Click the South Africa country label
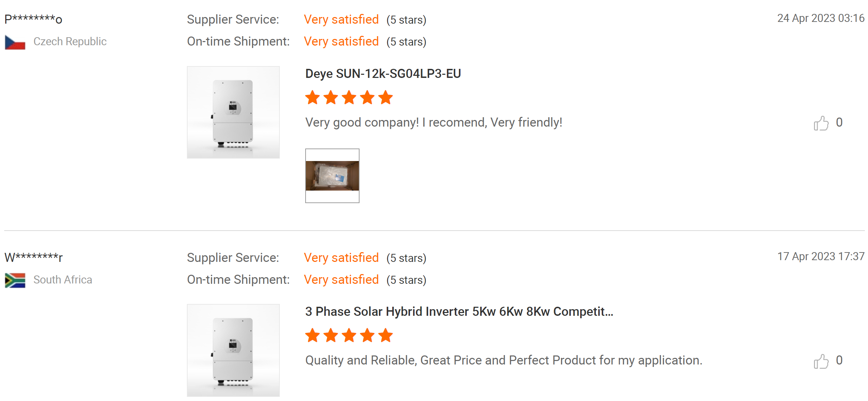 [x=63, y=280]
